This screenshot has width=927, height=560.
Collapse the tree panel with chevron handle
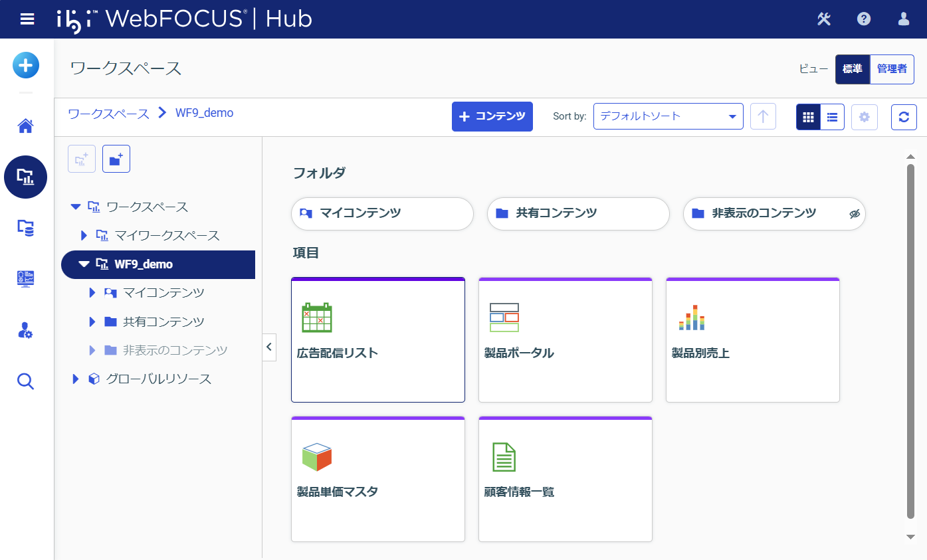point(269,347)
